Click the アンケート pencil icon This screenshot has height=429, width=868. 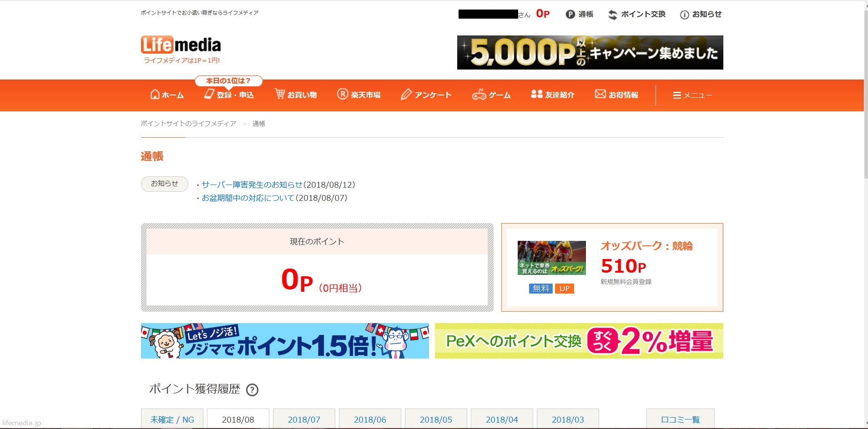coord(406,94)
